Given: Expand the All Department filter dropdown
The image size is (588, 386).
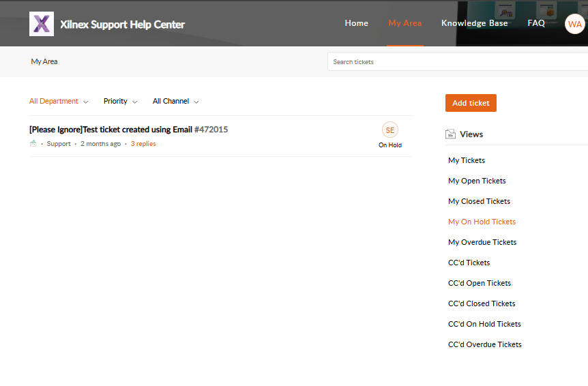Looking at the screenshot, I should [59, 102].
